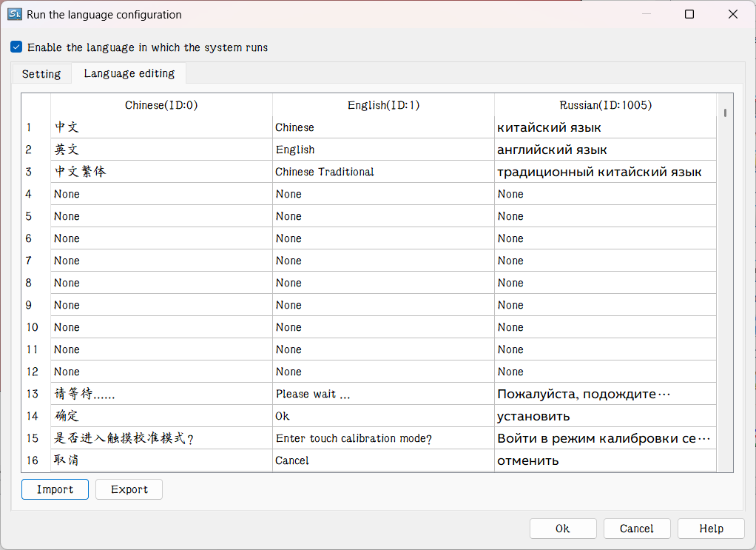Viewport: 756px width, 550px height.
Task: Confirm with the Ok button
Action: 562,529
